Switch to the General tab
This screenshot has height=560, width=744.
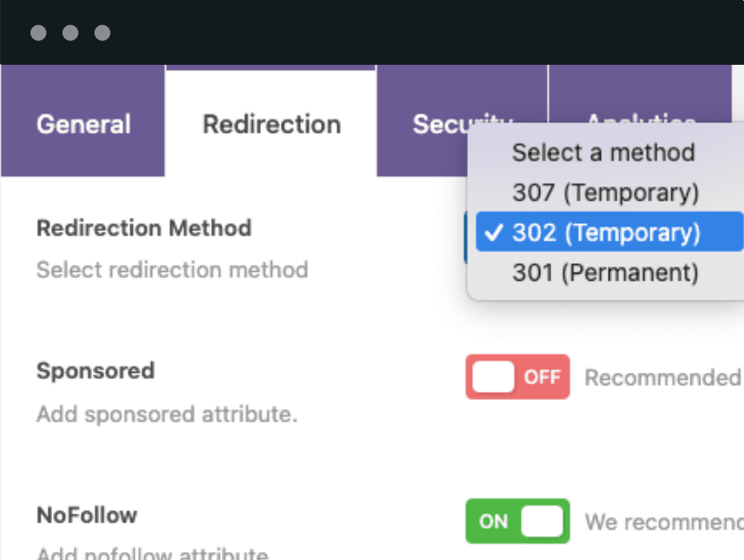click(x=83, y=124)
